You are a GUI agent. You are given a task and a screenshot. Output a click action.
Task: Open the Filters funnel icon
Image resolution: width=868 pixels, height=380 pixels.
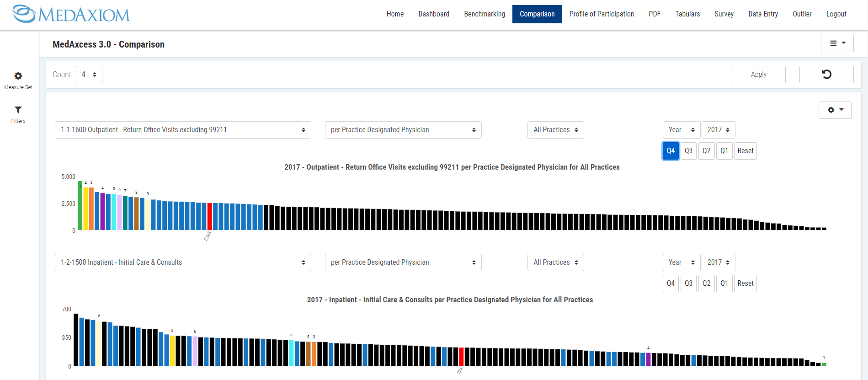click(x=18, y=110)
